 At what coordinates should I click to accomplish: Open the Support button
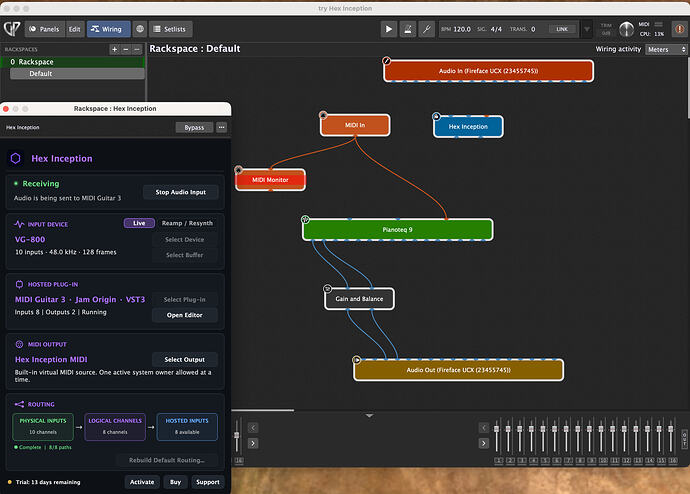(208, 482)
